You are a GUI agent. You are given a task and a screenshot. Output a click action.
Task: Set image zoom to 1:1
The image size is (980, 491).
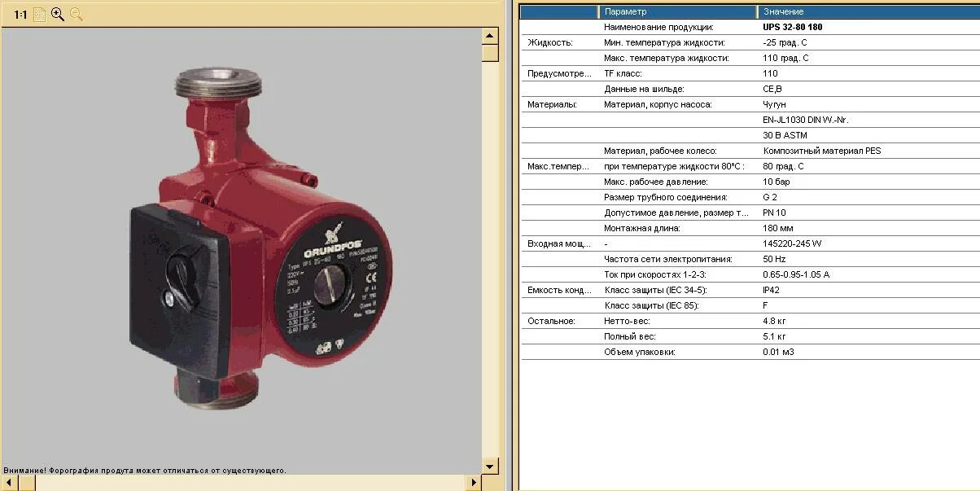[20, 15]
